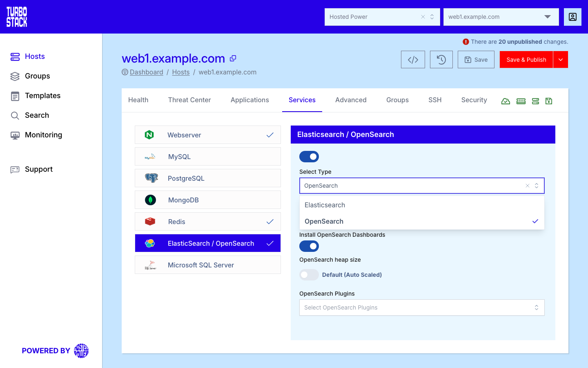Click the green gauge icon in tab bar
The image size is (588, 368).
[x=506, y=101]
